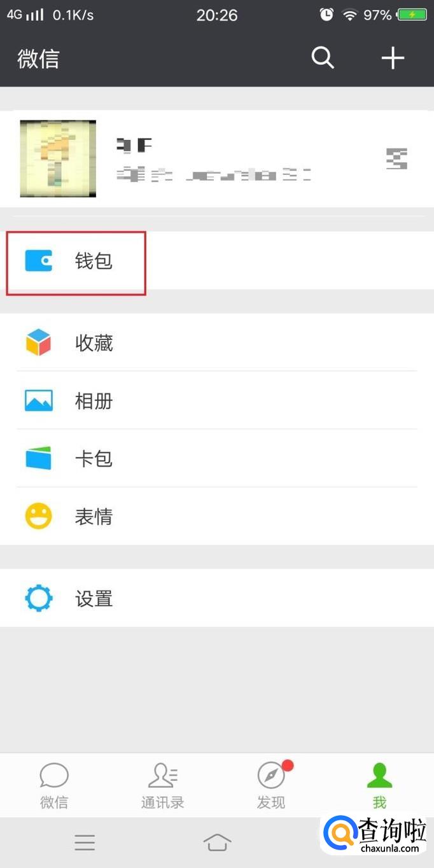This screenshot has width=434, height=868.
Task: Tap the Card Pack (卡包) icon
Action: tap(38, 459)
